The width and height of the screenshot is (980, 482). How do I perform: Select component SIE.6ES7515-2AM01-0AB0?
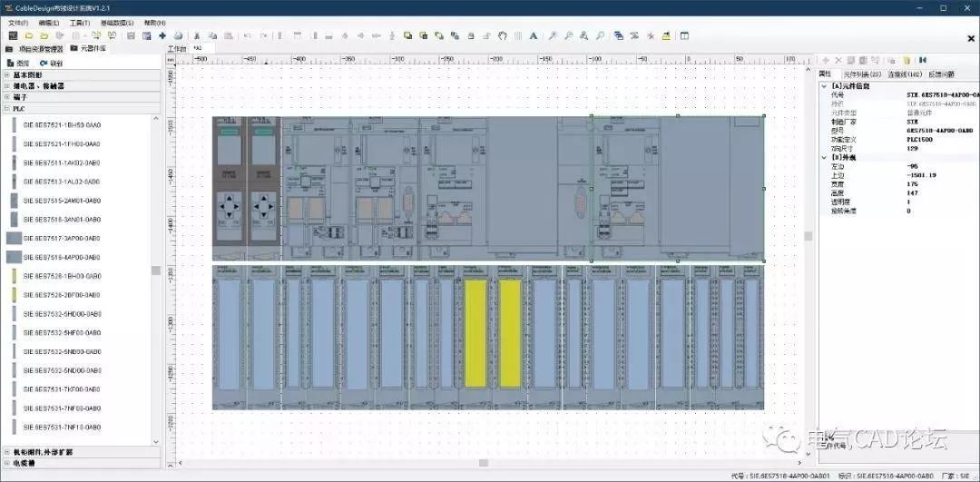pos(62,201)
